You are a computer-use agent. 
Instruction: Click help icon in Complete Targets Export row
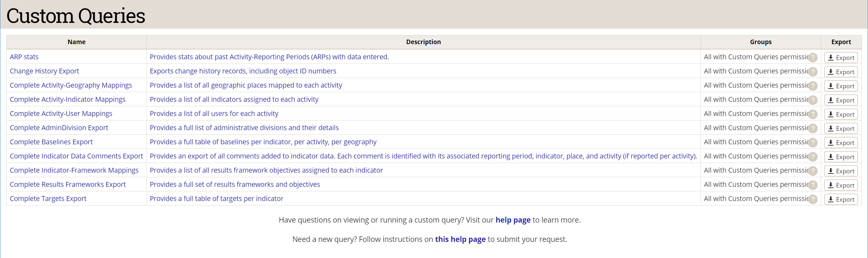(813, 199)
